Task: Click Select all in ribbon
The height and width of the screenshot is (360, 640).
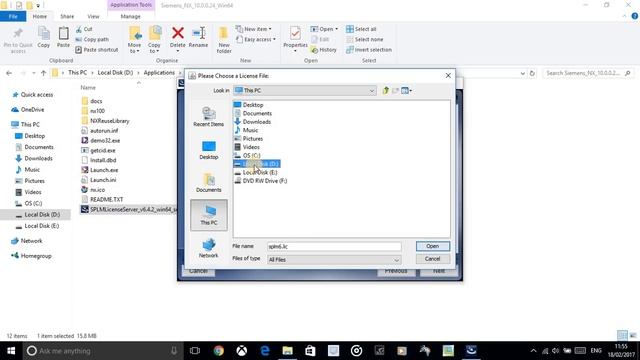Action: click(x=361, y=29)
